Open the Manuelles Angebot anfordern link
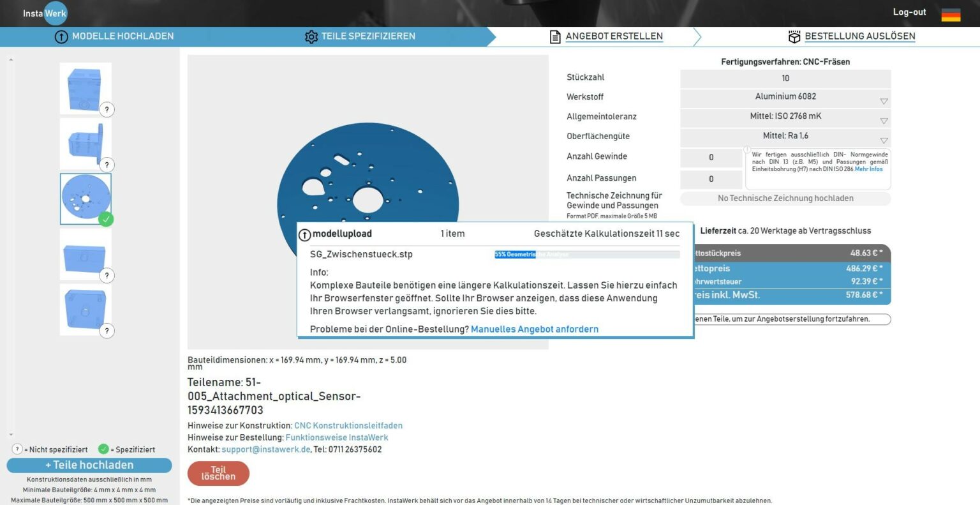The height and width of the screenshot is (505, 980). (x=535, y=329)
